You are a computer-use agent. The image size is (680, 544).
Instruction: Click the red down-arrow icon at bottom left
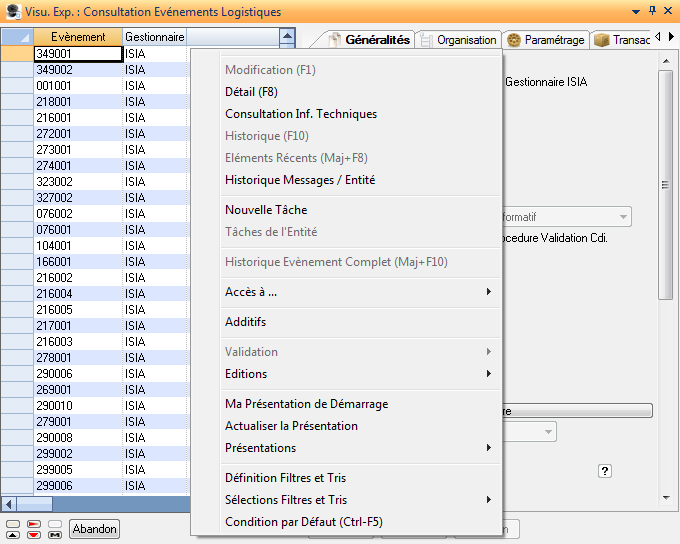[x=34, y=535]
